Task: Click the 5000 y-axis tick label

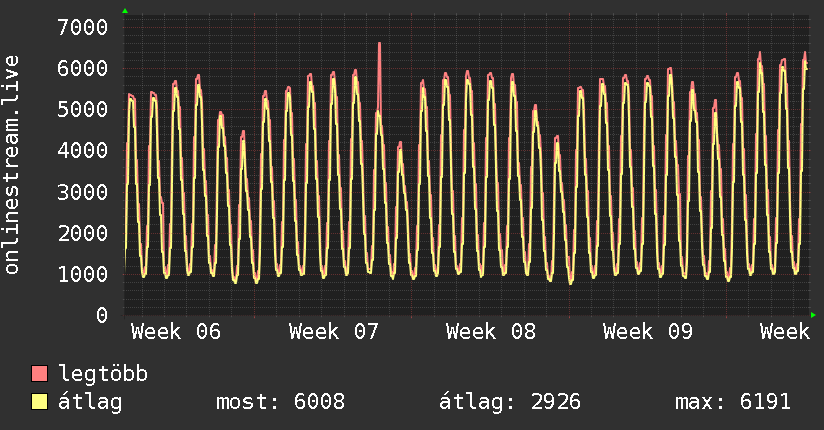Action: [83, 109]
